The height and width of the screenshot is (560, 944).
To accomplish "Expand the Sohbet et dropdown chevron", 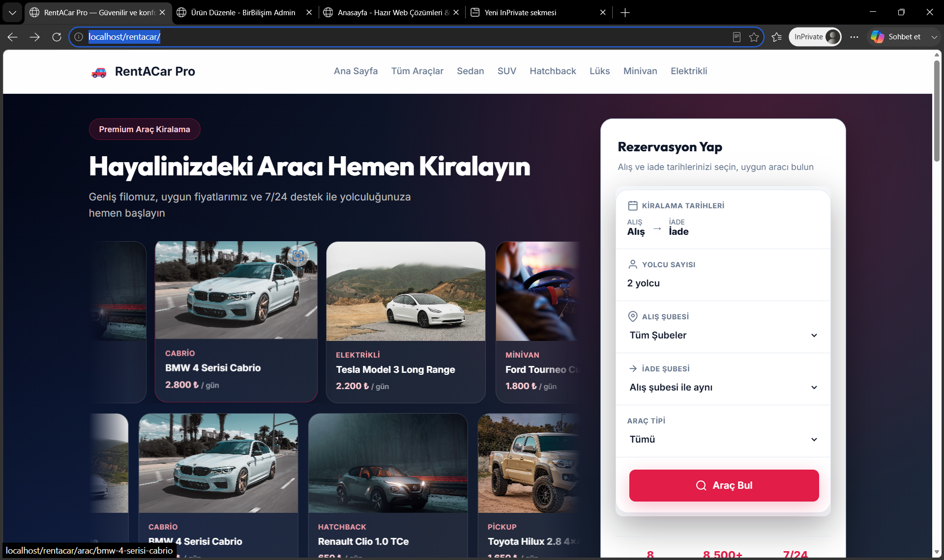I will coord(934,37).
